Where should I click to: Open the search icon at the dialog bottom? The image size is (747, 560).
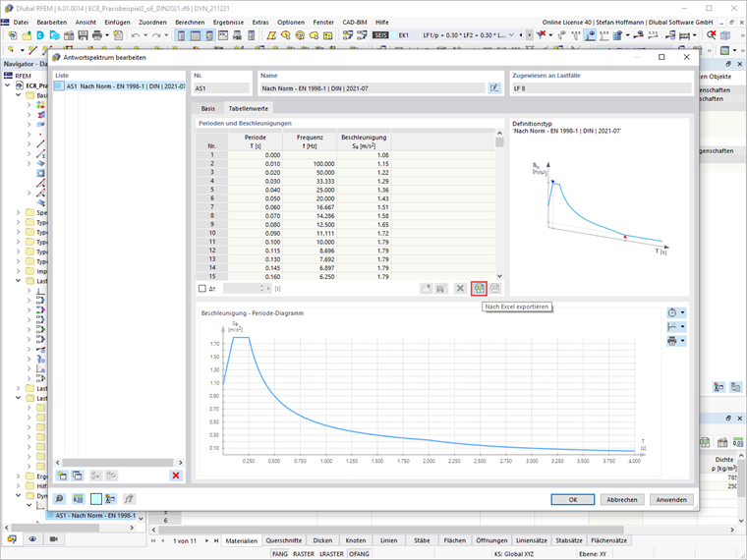[59, 498]
